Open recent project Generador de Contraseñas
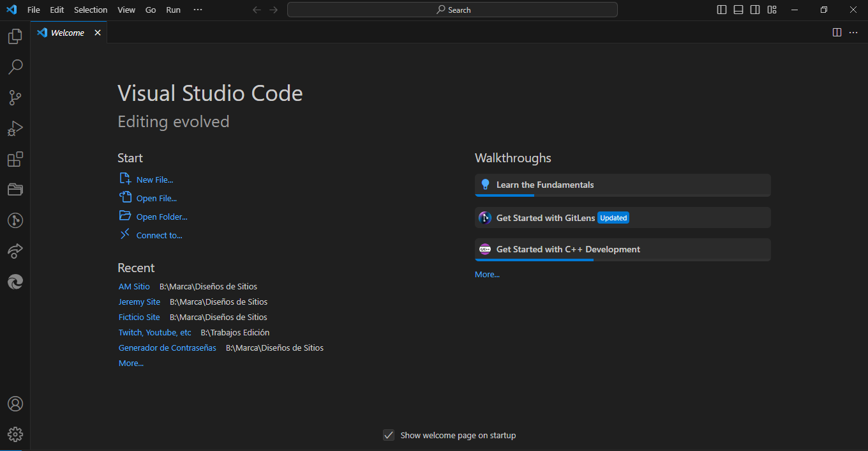Screen dimensions: 868x451 click(167, 348)
